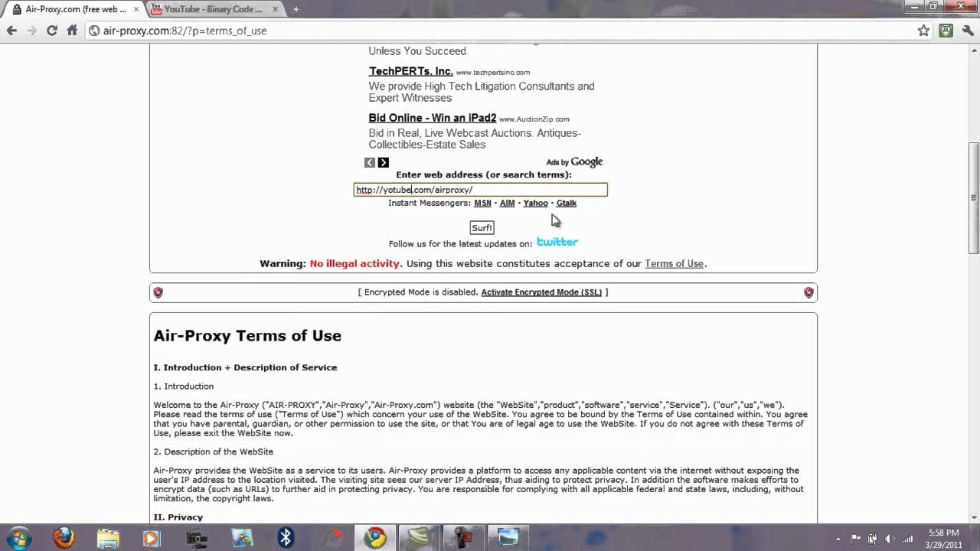Close the Air-Proxy.com tab

pyautogui.click(x=138, y=9)
